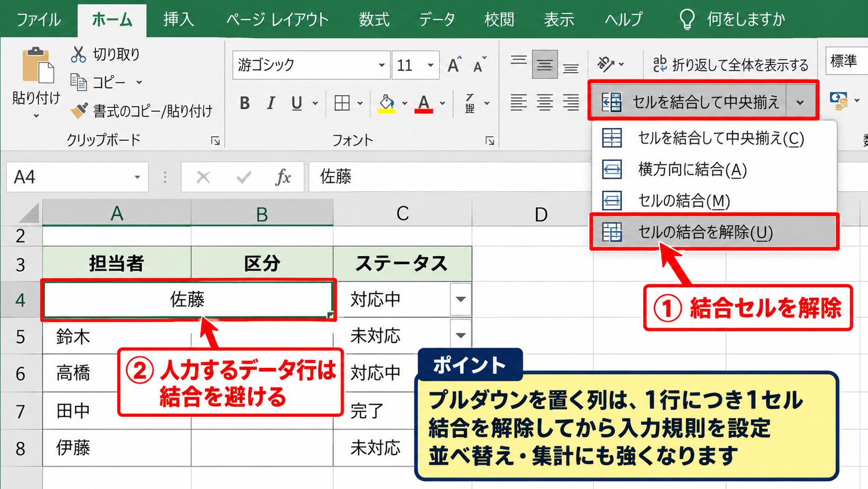Click the Paste clipboard icon
The width and height of the screenshot is (868, 489).
[x=37, y=65]
